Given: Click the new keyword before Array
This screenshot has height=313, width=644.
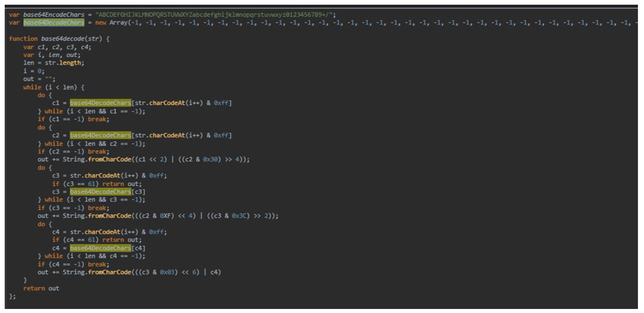Looking at the screenshot, I should (100, 23).
